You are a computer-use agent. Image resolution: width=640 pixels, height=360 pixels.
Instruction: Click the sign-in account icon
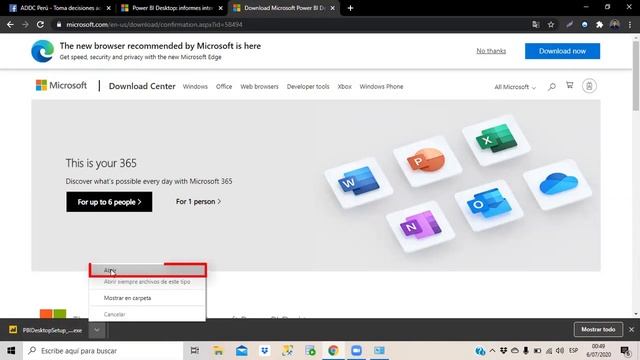pyautogui.click(x=589, y=86)
